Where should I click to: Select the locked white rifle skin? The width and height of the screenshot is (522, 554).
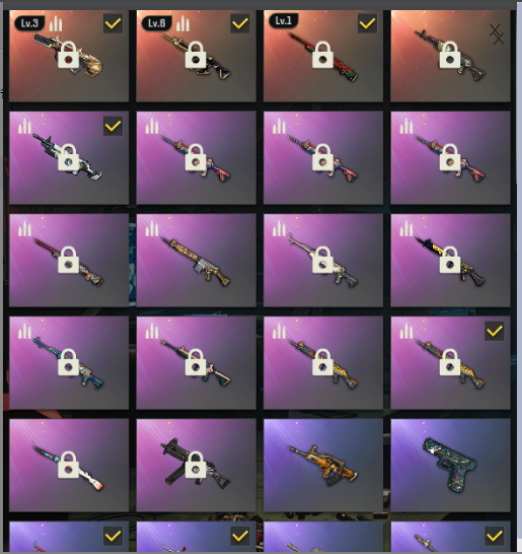pos(323,260)
